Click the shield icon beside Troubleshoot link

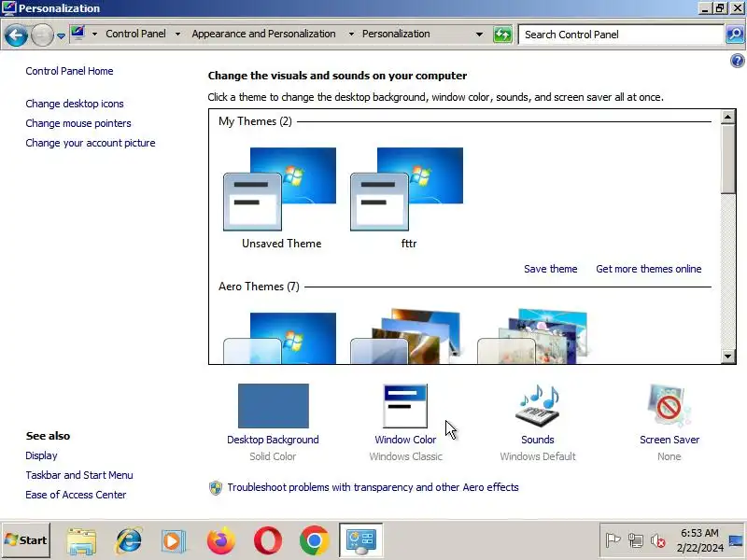[216, 488]
